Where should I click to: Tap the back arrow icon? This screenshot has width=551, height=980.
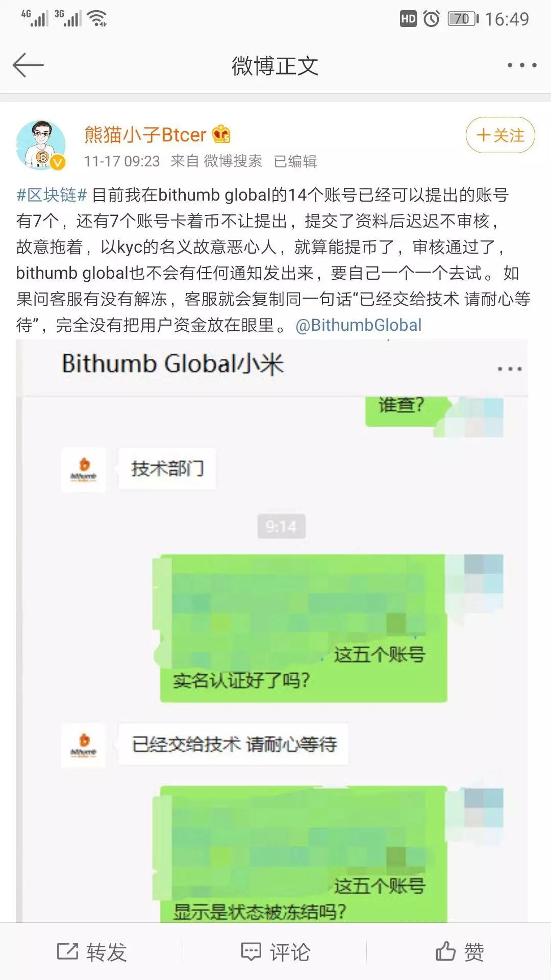click(28, 65)
